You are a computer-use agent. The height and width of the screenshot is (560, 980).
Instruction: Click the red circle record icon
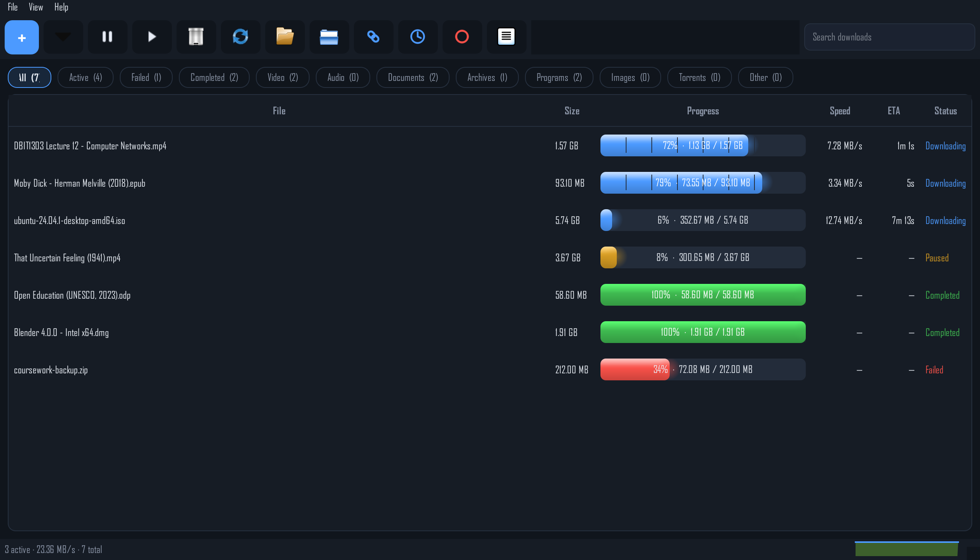click(x=462, y=37)
